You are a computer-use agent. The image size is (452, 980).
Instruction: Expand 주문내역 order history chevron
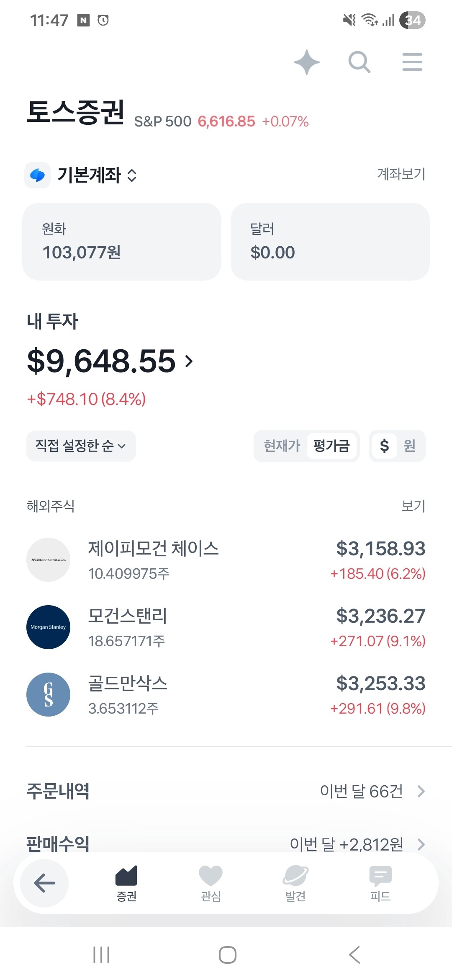[x=421, y=791]
